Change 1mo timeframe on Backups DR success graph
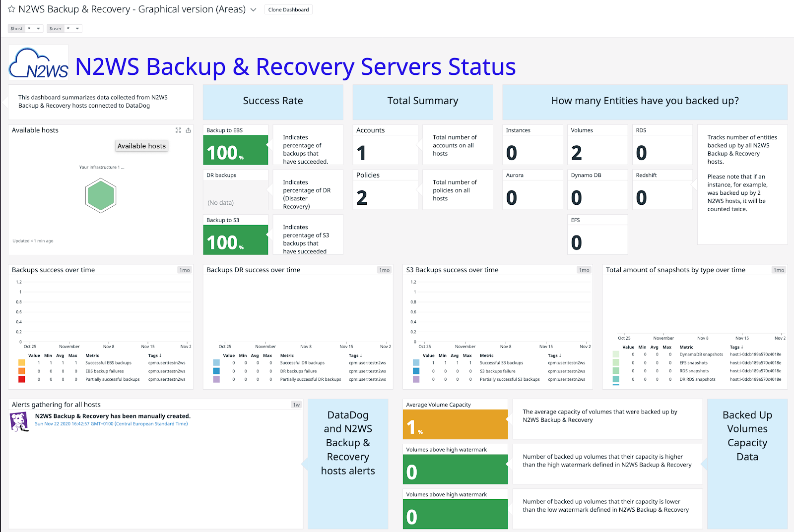This screenshot has width=794, height=532. tap(384, 270)
